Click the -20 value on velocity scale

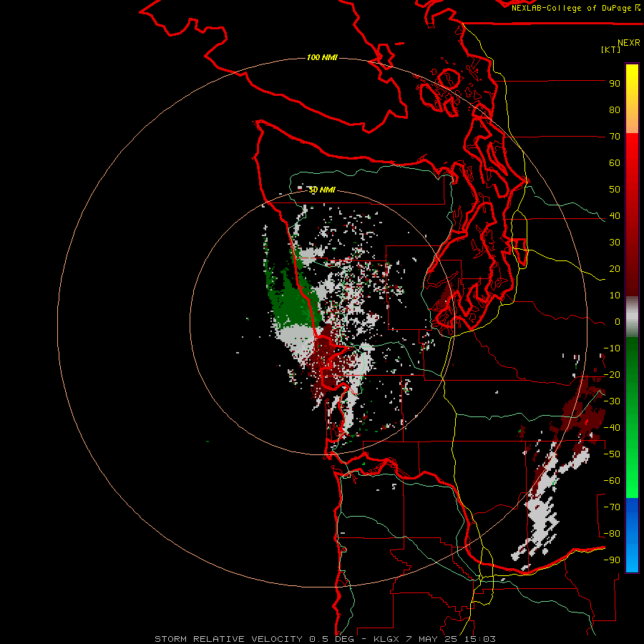click(x=612, y=375)
